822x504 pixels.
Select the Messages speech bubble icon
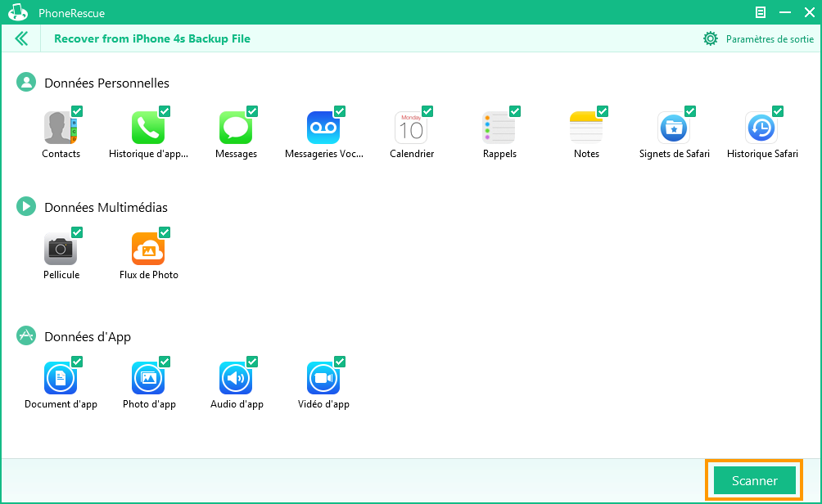pyautogui.click(x=235, y=128)
